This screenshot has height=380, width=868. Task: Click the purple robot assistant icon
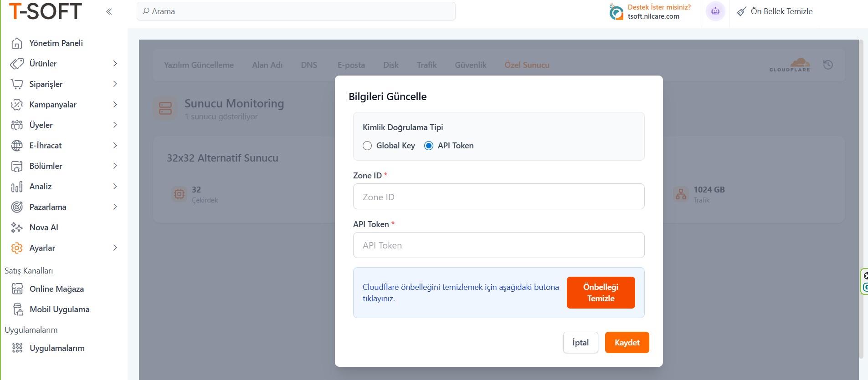[x=715, y=11]
